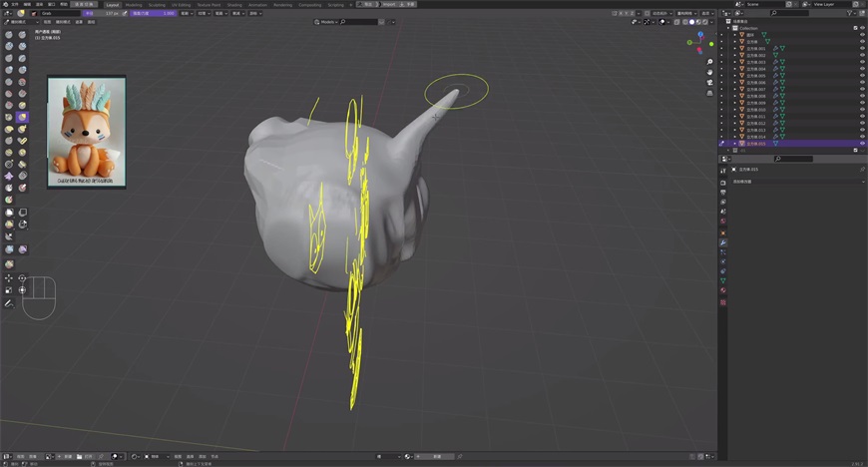Switch to the UV Editing workspace tab
Viewport: 868px width, 467px height.
181,4
